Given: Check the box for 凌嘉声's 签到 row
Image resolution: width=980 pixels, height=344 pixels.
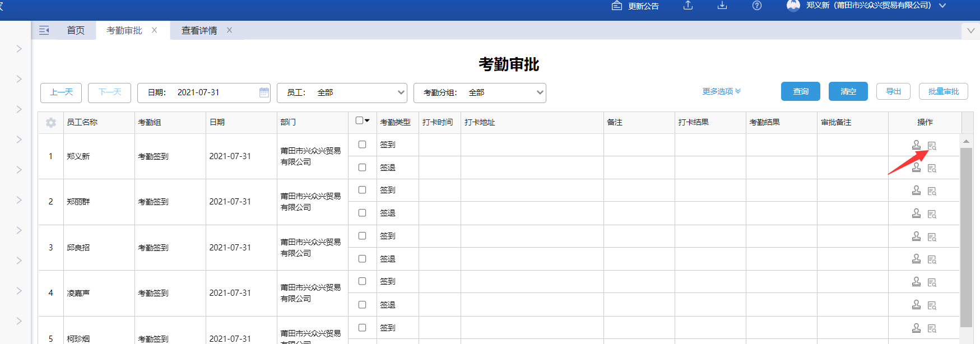Looking at the screenshot, I should (362, 281).
